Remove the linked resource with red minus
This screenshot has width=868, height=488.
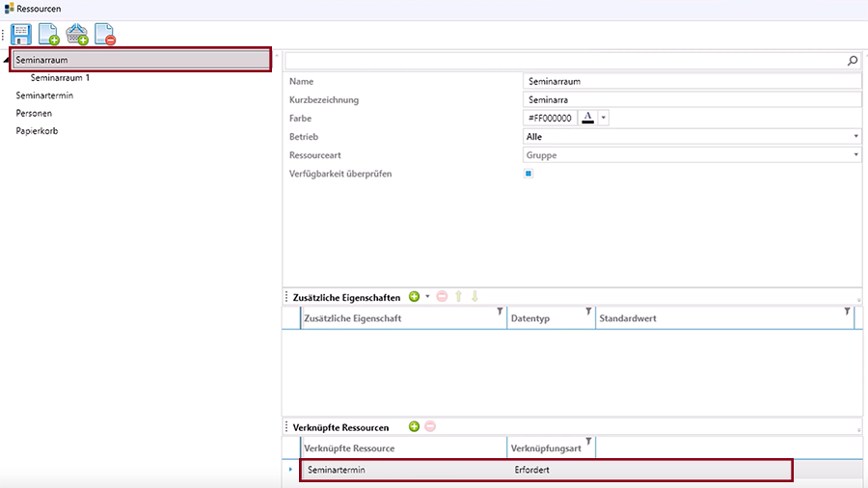[x=430, y=426]
